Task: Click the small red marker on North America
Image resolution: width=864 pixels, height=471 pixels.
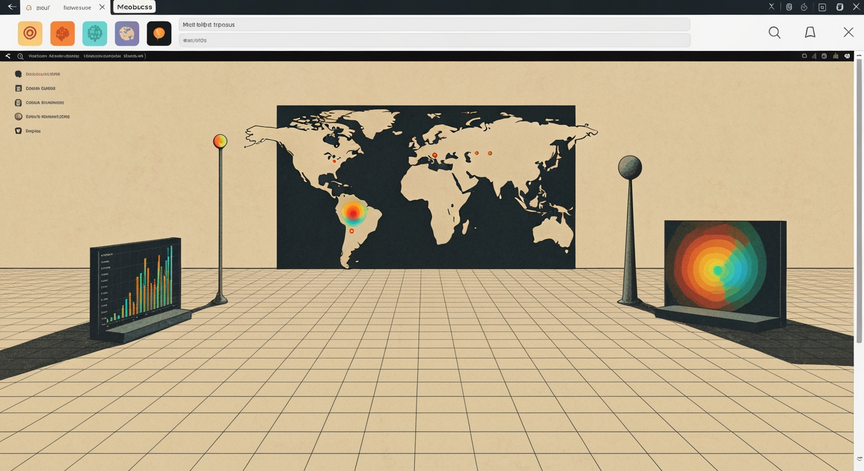Action: tap(334, 161)
